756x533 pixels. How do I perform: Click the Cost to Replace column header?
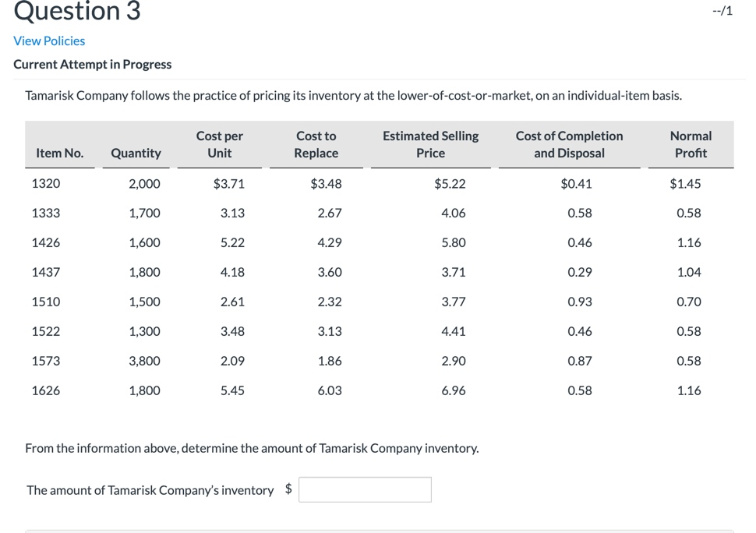pyautogui.click(x=316, y=144)
